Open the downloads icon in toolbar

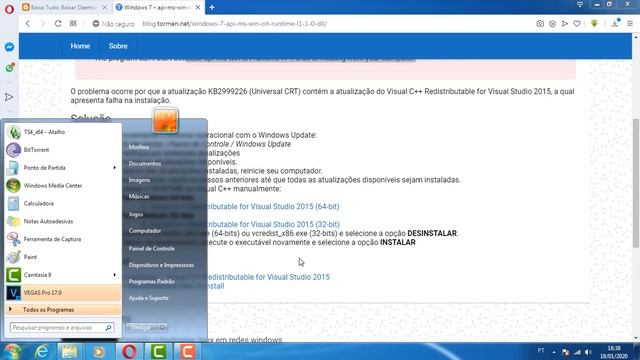point(615,23)
